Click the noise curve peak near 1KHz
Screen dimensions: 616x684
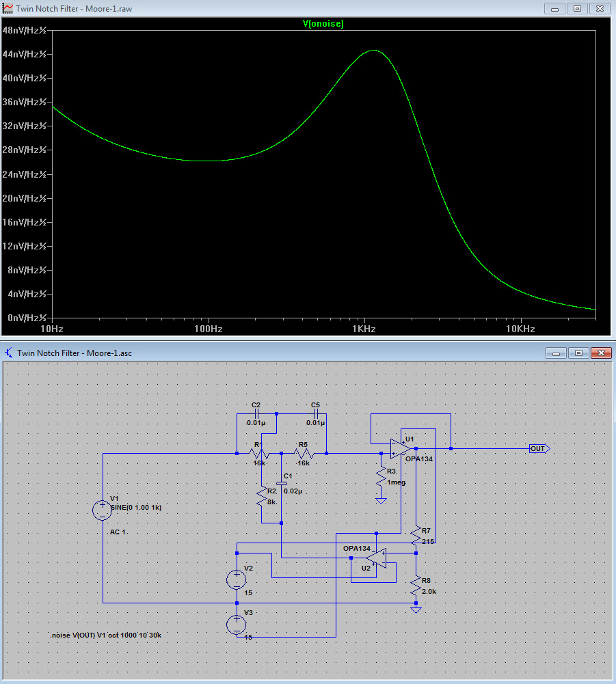click(374, 51)
